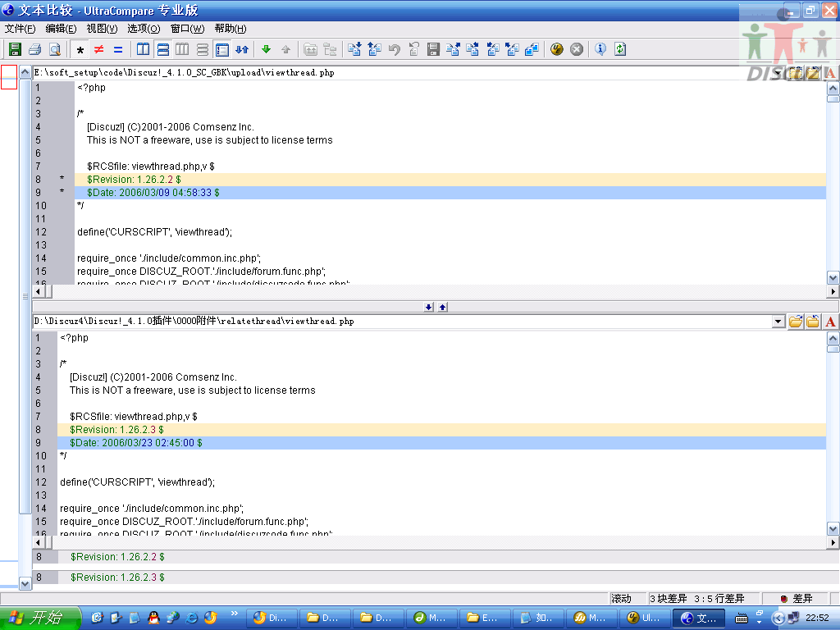Open the 编辑(E) menu

[x=61, y=29]
